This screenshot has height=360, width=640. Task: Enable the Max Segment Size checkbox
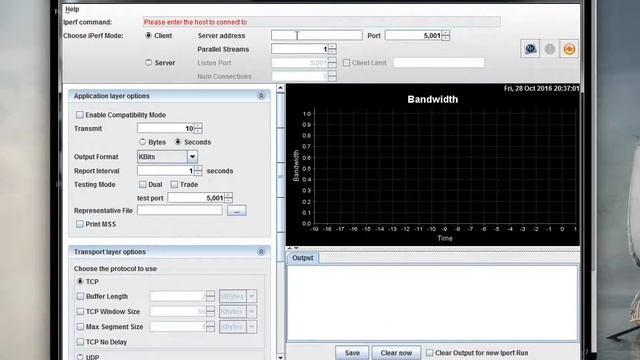pos(80,327)
